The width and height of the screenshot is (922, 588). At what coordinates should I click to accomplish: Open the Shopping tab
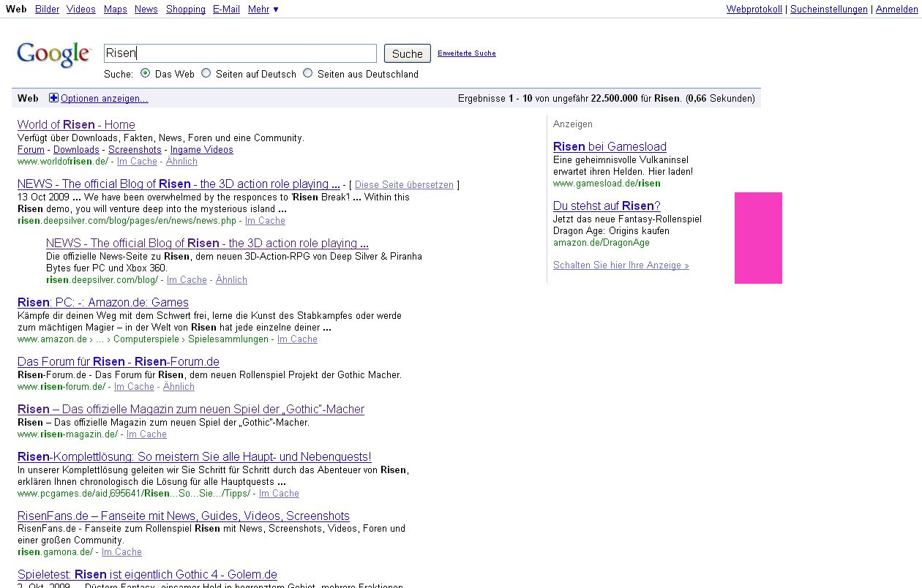[x=186, y=9]
